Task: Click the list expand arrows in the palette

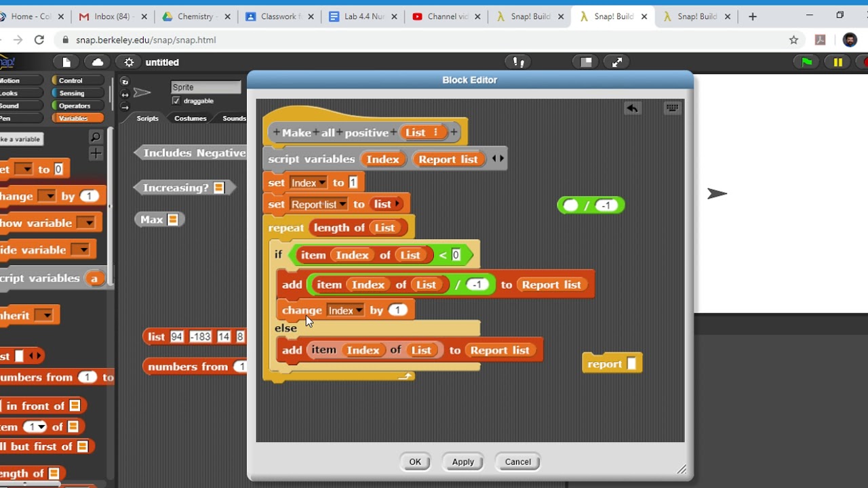Action: pyautogui.click(x=34, y=356)
